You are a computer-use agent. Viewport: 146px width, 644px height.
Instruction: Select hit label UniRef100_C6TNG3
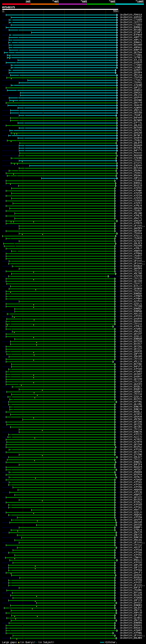click(131, 58)
